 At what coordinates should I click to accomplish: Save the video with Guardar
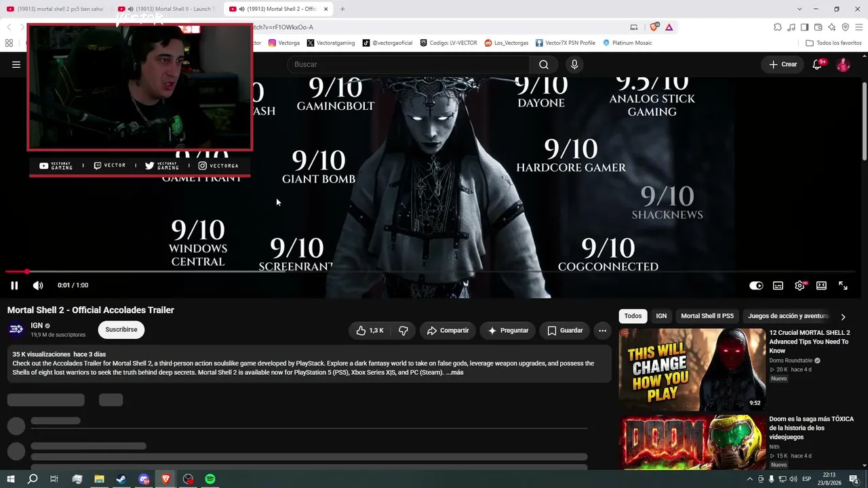(565, 331)
